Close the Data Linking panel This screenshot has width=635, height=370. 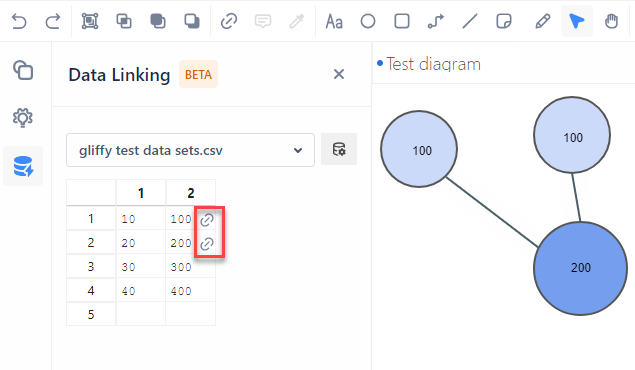point(339,74)
